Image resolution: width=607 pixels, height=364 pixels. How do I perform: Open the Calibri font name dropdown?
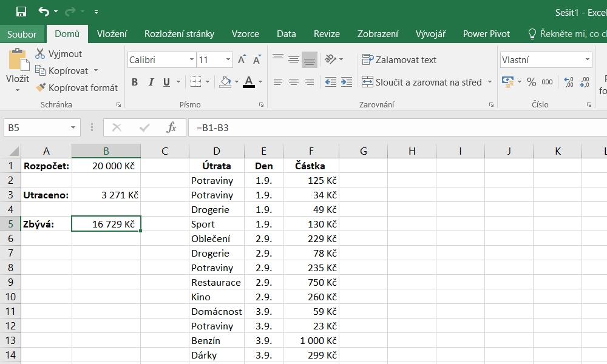192,60
